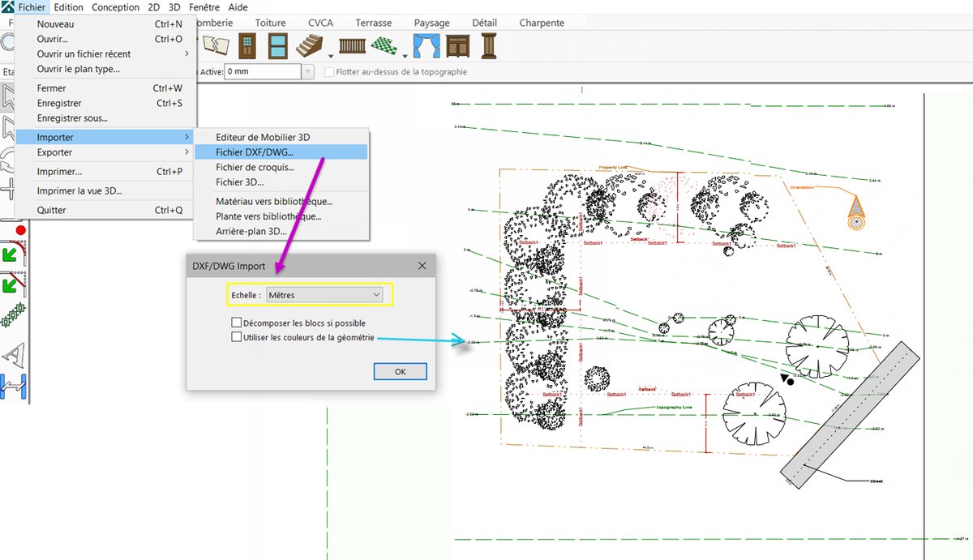
Task: Select Fichier DXF/DWG... import option
Action: 281,152
